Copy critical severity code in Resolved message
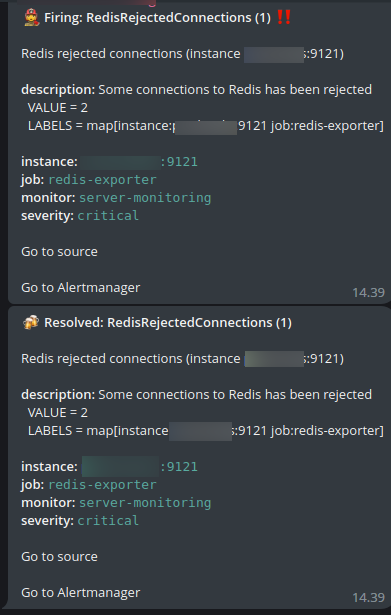Viewport: 391px width, 615px height. 108,521
